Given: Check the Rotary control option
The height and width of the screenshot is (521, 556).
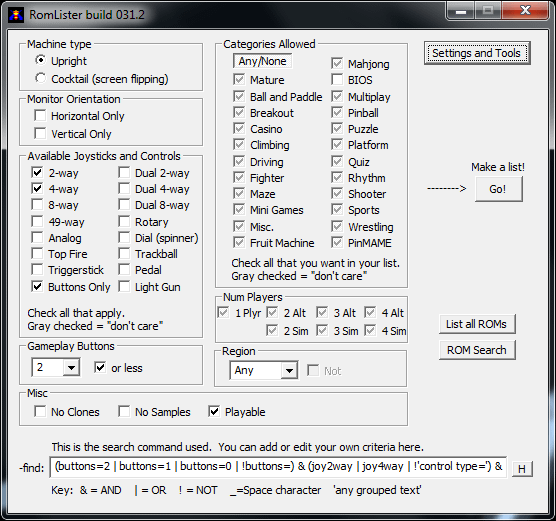Looking at the screenshot, I should tap(124, 221).
